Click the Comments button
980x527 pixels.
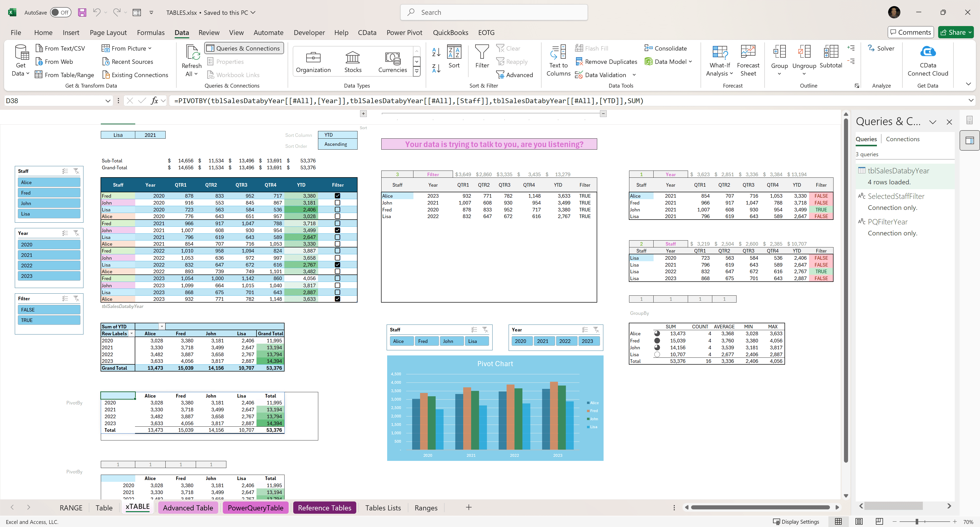pyautogui.click(x=911, y=32)
